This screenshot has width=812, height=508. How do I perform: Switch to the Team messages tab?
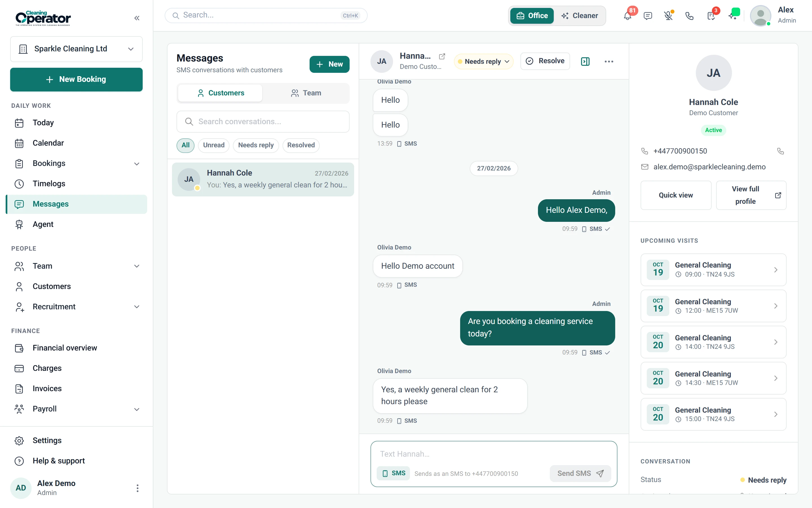pos(306,93)
